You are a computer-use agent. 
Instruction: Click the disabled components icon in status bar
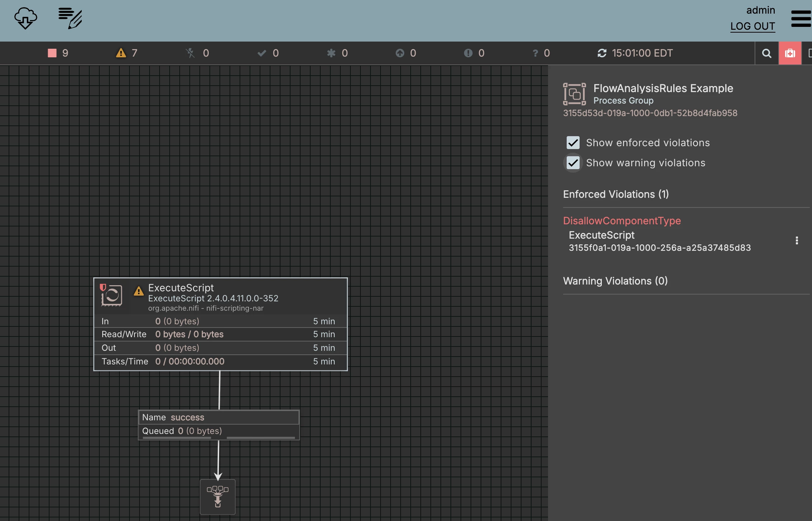[190, 53]
